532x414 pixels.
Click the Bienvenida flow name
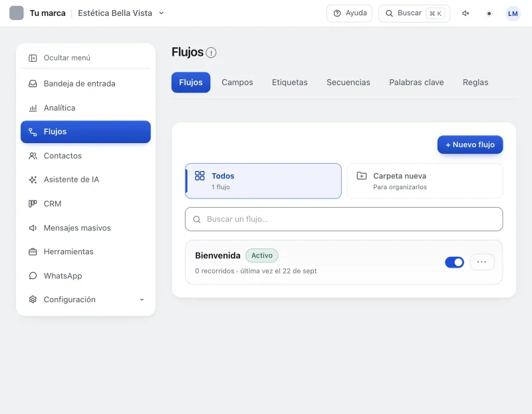pyautogui.click(x=218, y=256)
